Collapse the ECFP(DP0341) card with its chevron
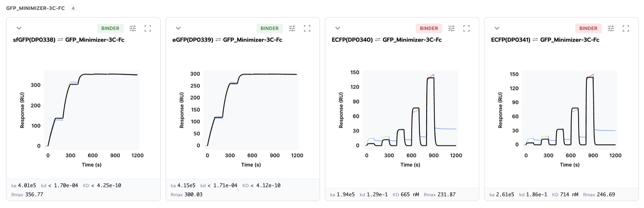The image size is (644, 208). [497, 28]
